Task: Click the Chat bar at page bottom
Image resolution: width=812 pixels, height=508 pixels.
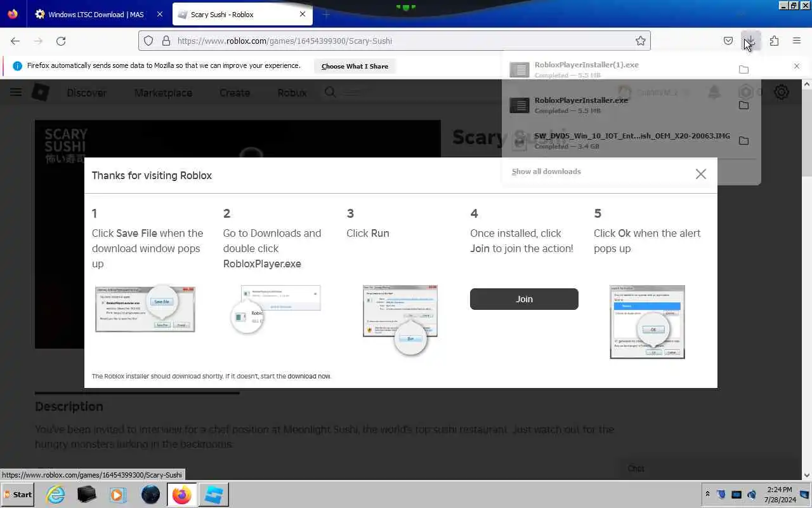Action: 709,469
